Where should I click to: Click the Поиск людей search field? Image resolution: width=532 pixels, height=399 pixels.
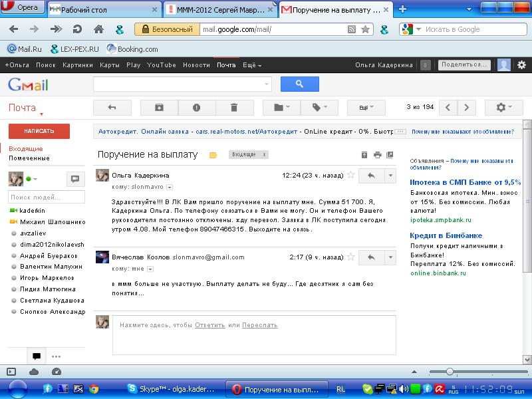pos(47,197)
